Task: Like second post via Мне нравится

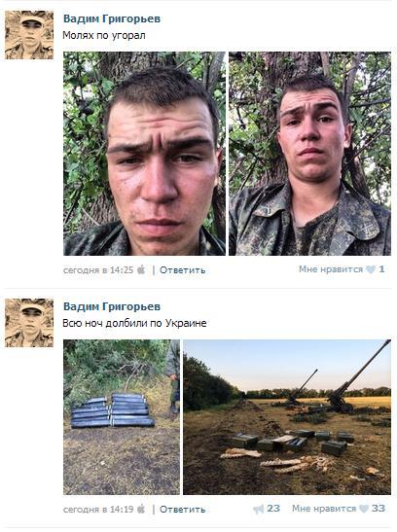Action: (x=324, y=509)
